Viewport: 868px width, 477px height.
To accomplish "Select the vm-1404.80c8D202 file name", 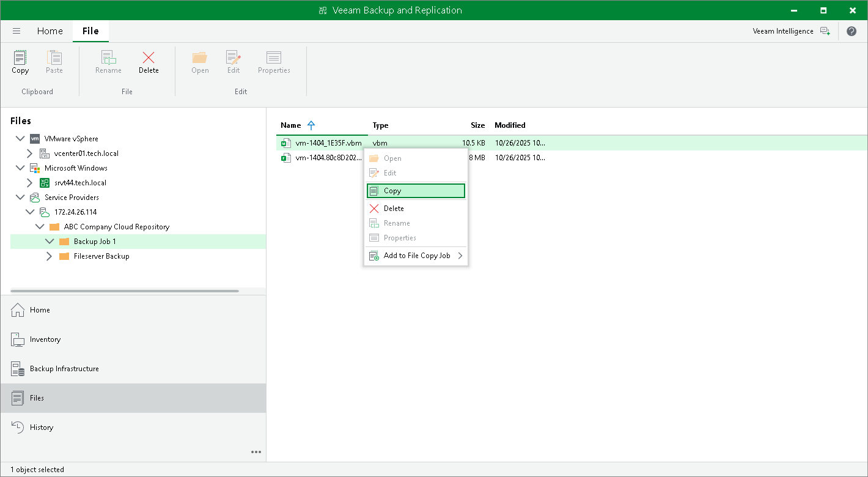I will 329,158.
